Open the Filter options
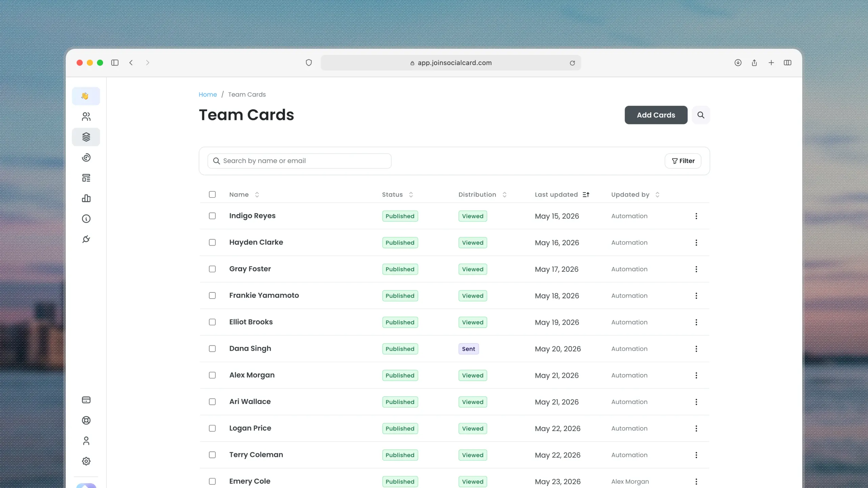The width and height of the screenshot is (868, 488). (x=683, y=161)
